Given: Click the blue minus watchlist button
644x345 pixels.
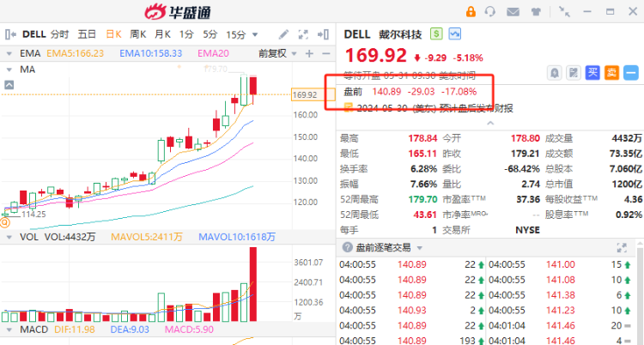Looking at the screenshot, I should pyautogui.click(x=631, y=73).
